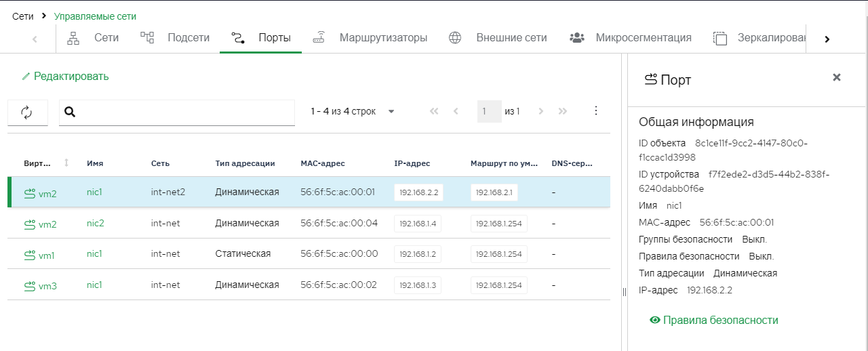Click the IP address 192.168.1.3 chip

point(418,285)
